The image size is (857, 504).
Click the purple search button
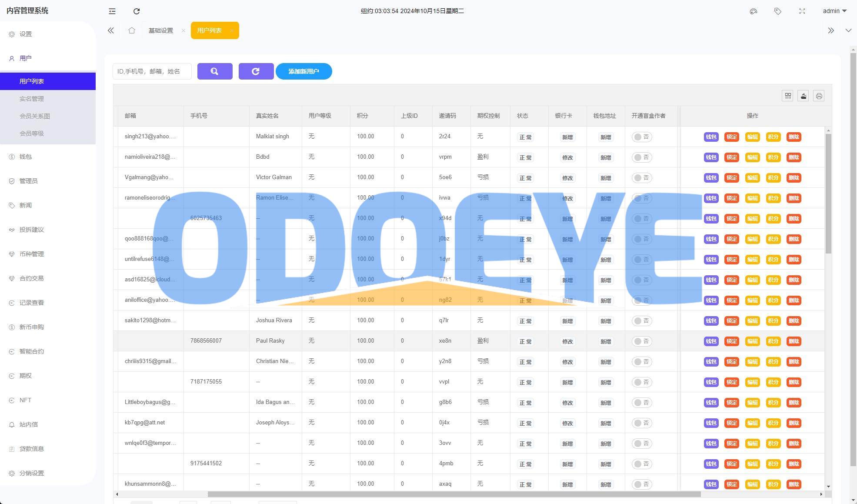215,71
